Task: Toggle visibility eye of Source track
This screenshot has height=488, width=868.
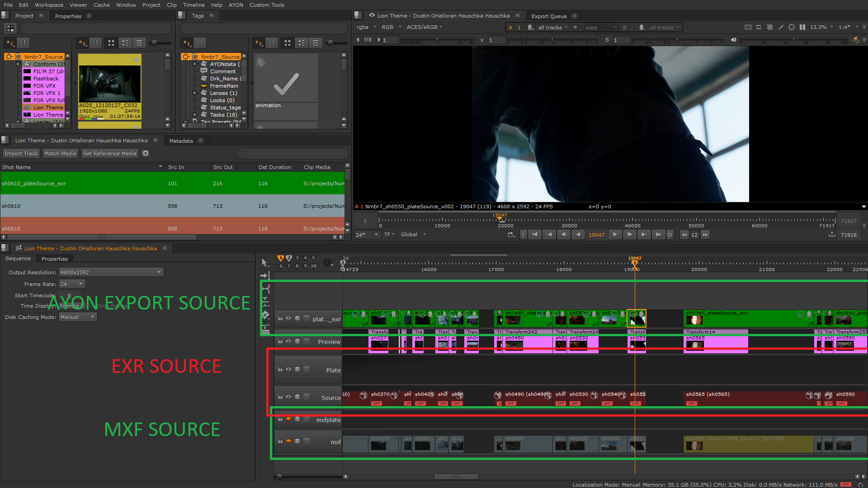Action: tap(288, 397)
